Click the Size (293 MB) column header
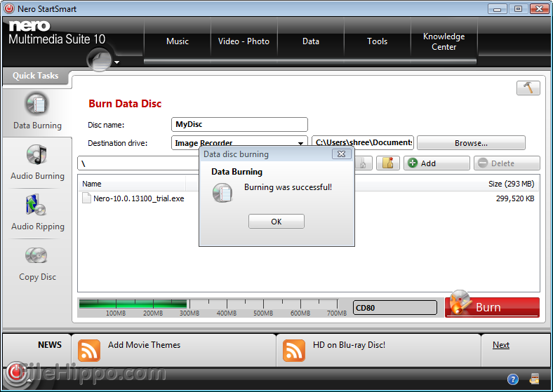This screenshot has height=392, width=553. (x=511, y=184)
